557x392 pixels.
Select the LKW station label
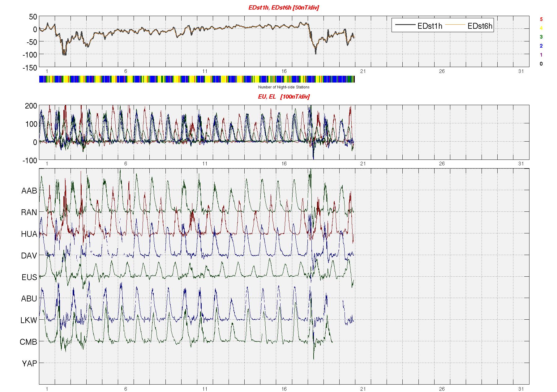[x=29, y=321]
